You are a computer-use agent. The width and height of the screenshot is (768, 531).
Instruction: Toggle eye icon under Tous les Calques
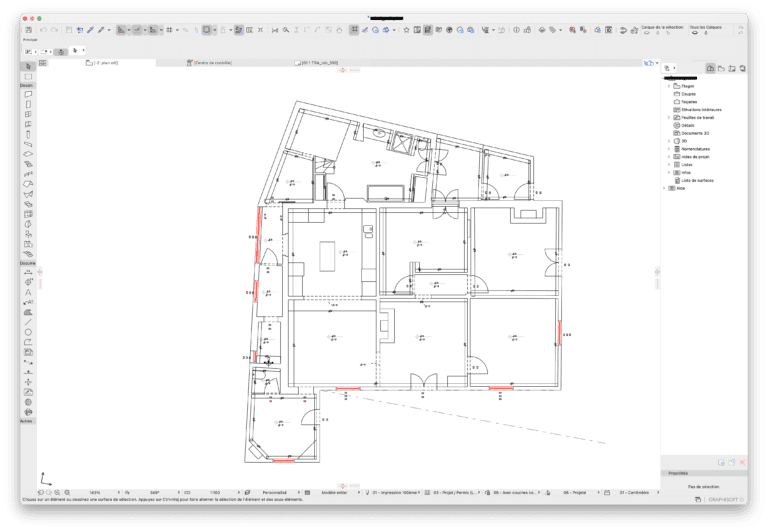pos(695,33)
